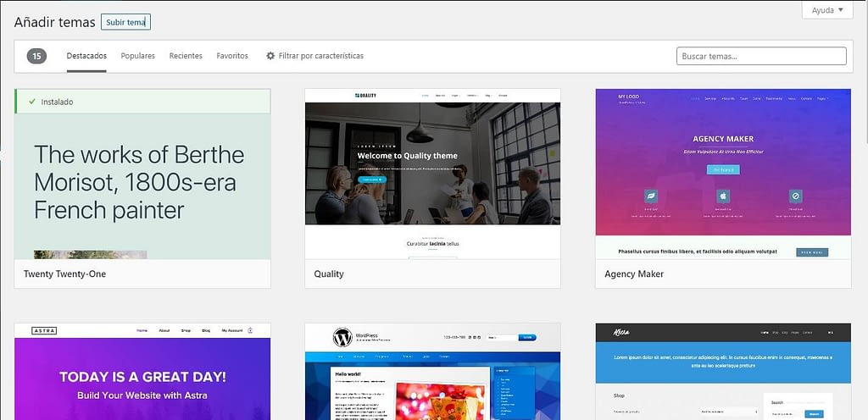The image size is (868, 420).
Task: Click the Añadir temas page heading
Action: tap(54, 22)
